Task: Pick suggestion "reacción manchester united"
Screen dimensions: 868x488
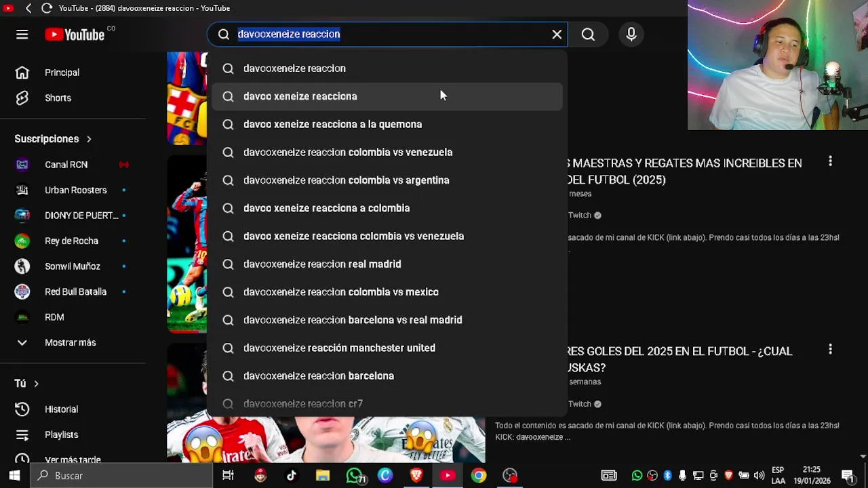Action: pos(387,348)
